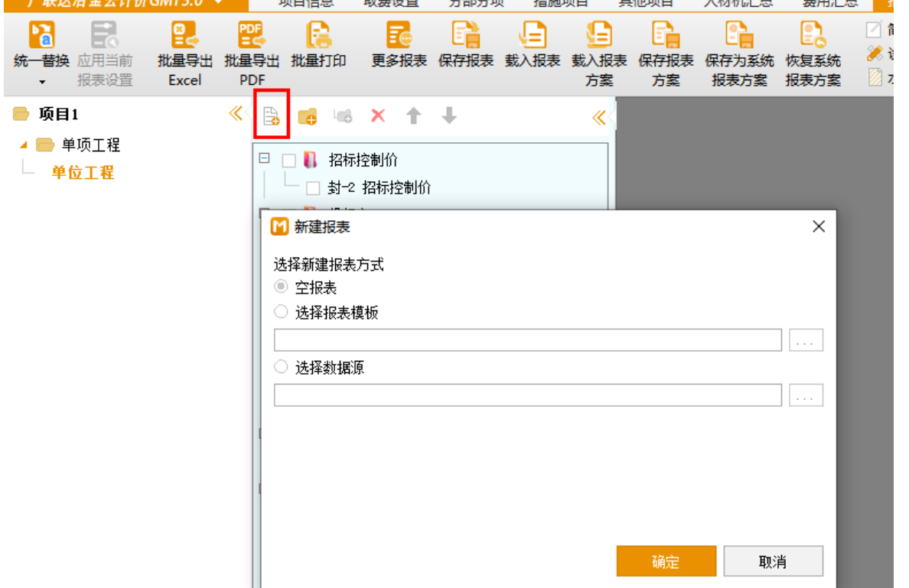Image resolution: width=909 pixels, height=588 pixels.
Task: Click the new report icon in red box
Action: [x=272, y=116]
